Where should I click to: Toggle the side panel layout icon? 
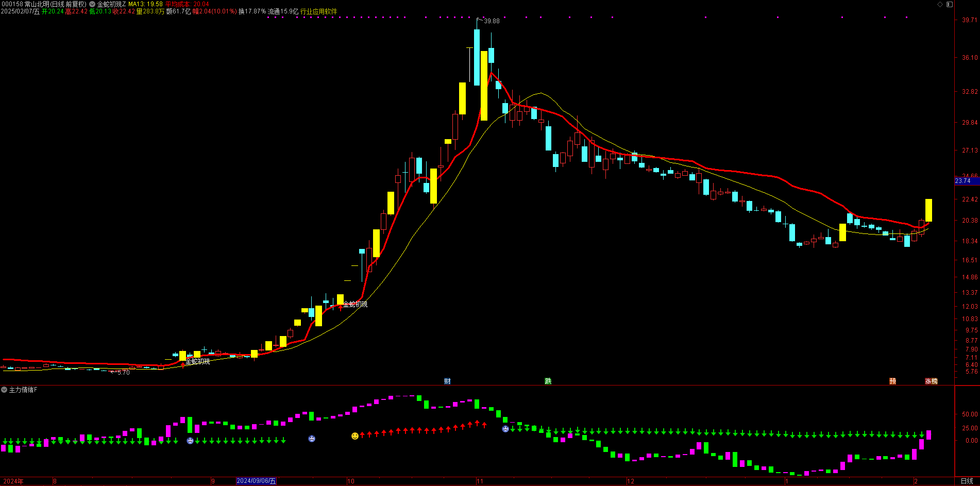pyautogui.click(x=949, y=4)
